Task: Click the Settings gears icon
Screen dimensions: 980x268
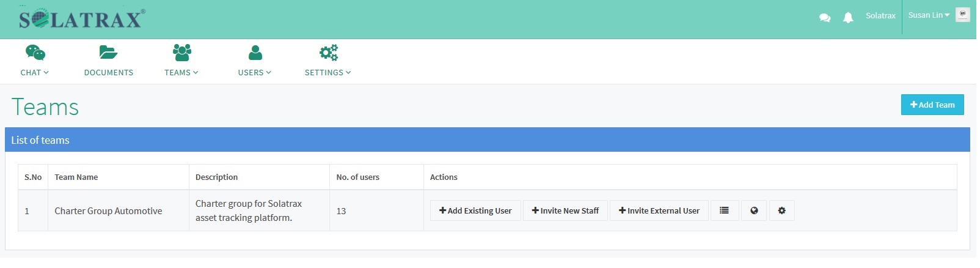Action: [x=330, y=53]
